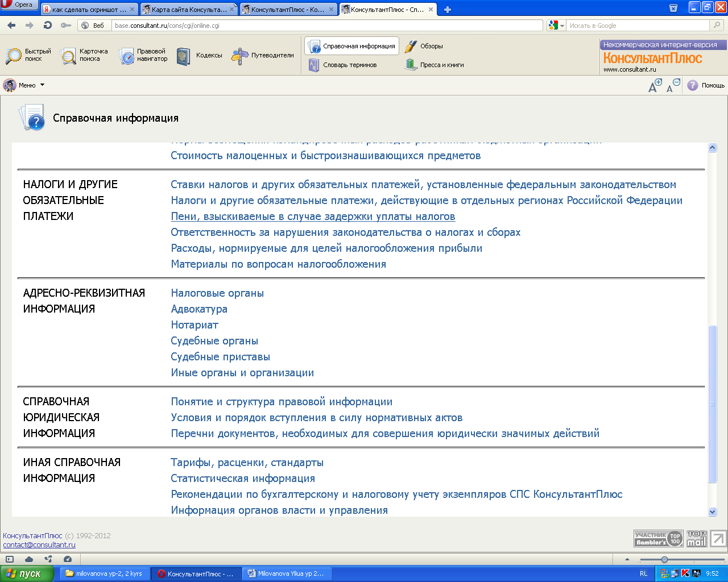Expand the Меню dropdown
This screenshot has width=728, height=582.
pos(24,85)
